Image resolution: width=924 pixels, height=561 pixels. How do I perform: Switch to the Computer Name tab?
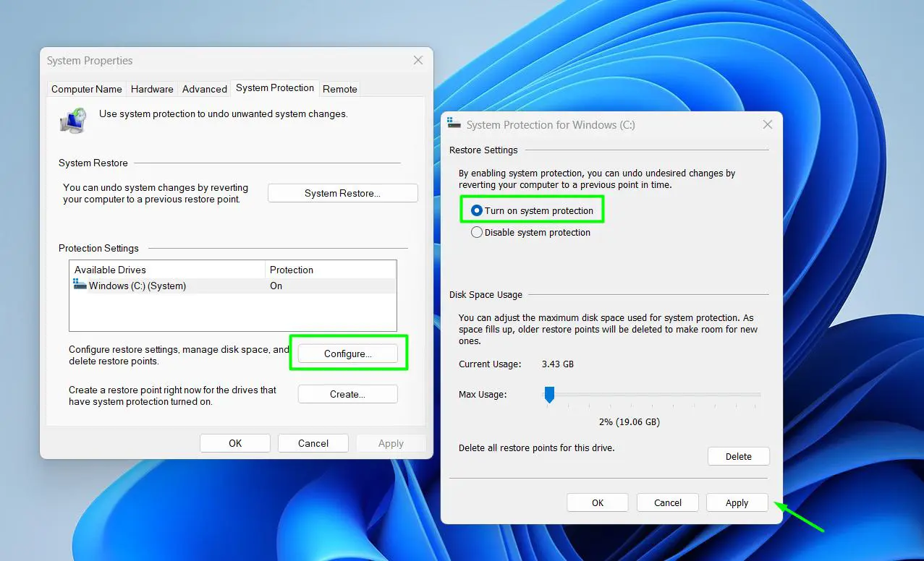pos(86,88)
